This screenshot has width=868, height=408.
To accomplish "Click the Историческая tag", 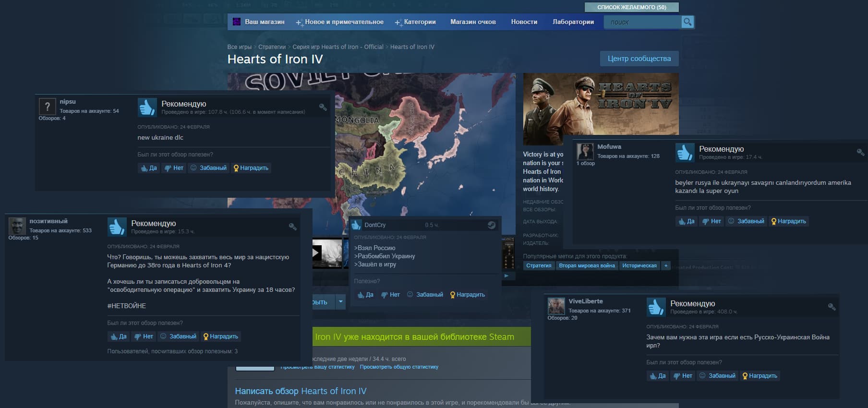I will pos(639,265).
